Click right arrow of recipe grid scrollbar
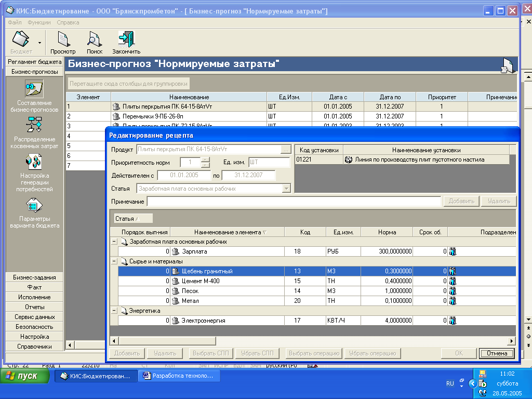 click(x=511, y=341)
